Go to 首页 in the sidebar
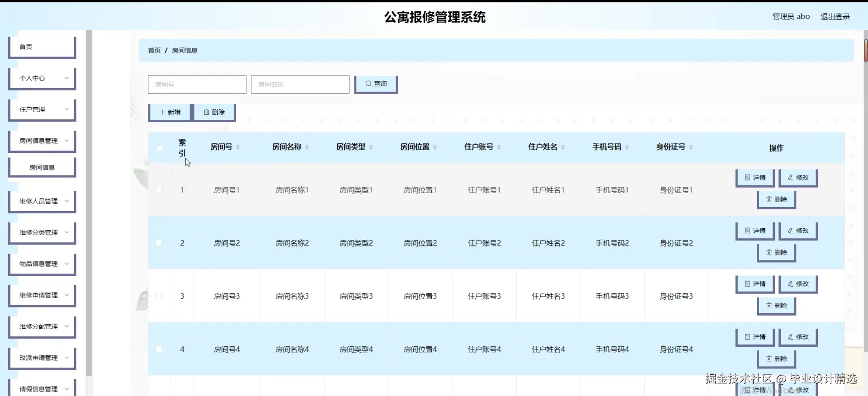The height and width of the screenshot is (396, 868). [x=42, y=47]
